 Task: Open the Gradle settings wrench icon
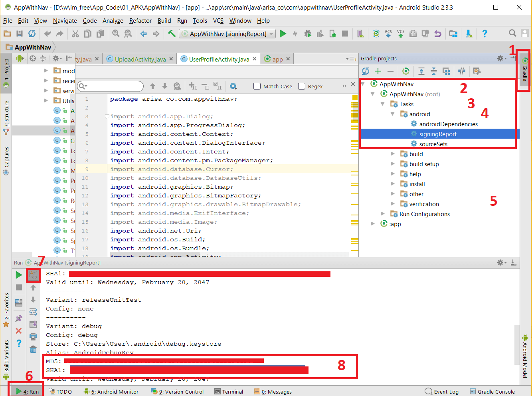tap(477, 71)
